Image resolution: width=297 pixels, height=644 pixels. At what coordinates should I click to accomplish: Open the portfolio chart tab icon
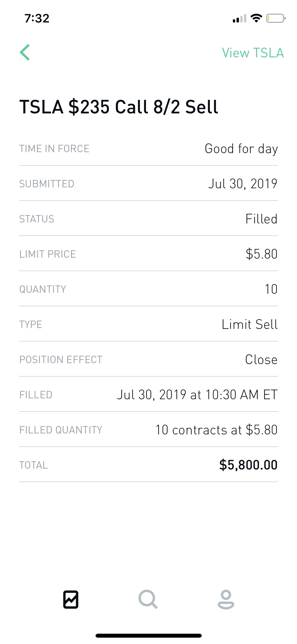(71, 599)
